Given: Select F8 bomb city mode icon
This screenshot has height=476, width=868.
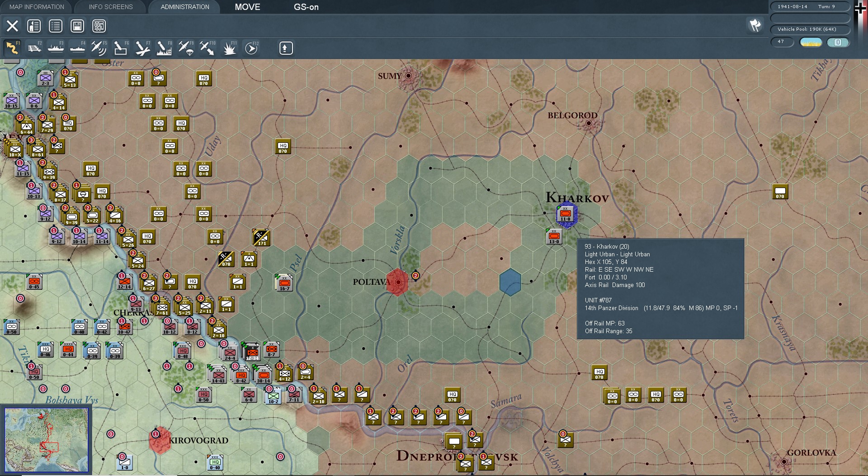Looking at the screenshot, I should click(x=164, y=47).
